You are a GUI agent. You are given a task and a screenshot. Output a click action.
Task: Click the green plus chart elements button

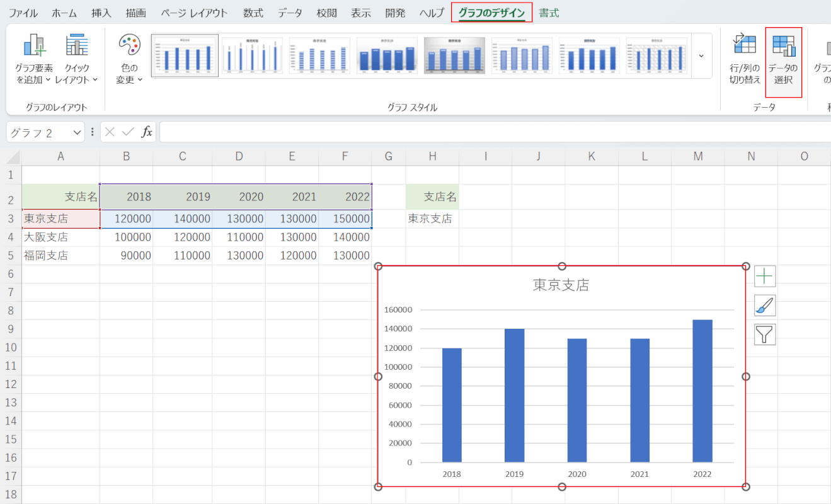pyautogui.click(x=765, y=276)
